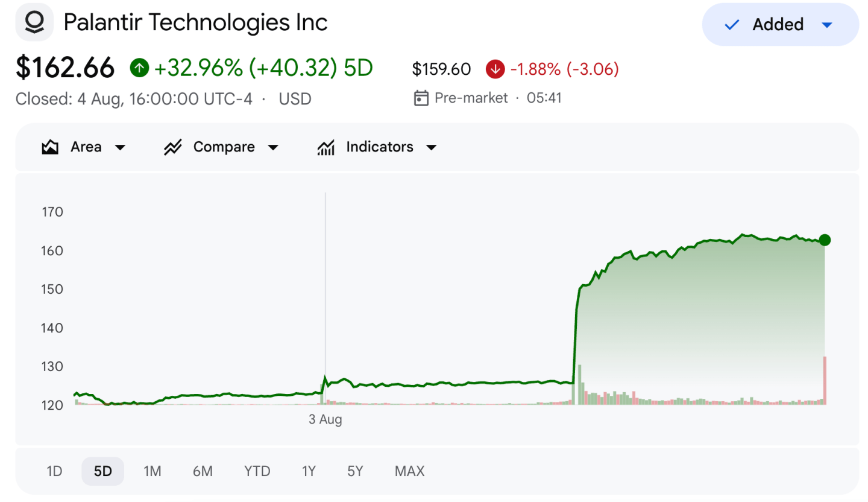Click the green up-arrow gain icon
This screenshot has height=502, width=868.
pyautogui.click(x=139, y=68)
